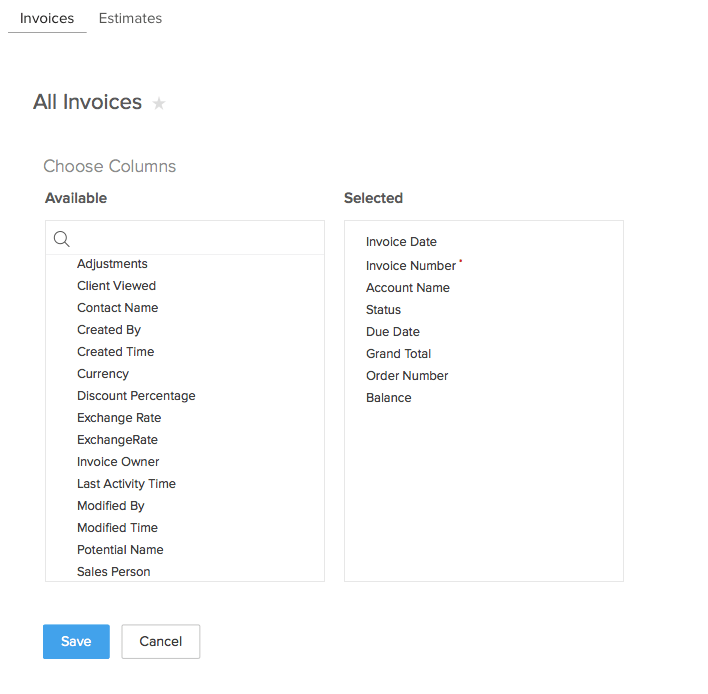
Task: Select Adjustments in the Available list
Action: [x=112, y=264]
